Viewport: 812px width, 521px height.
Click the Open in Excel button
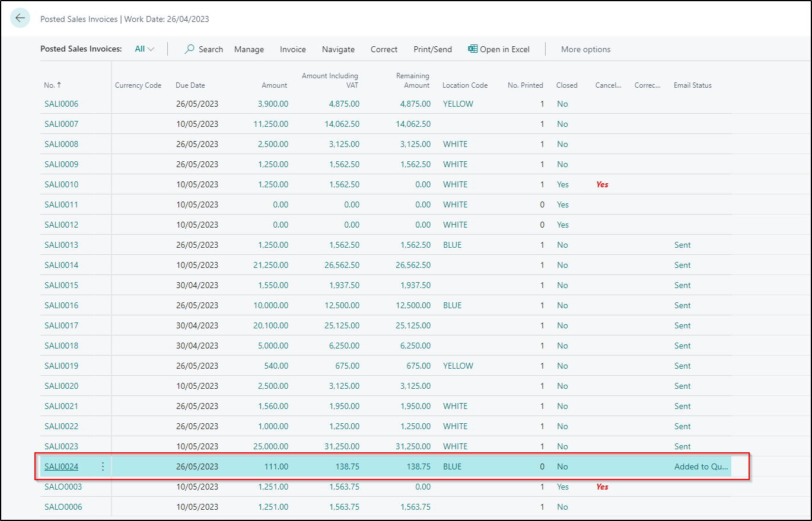(499, 49)
